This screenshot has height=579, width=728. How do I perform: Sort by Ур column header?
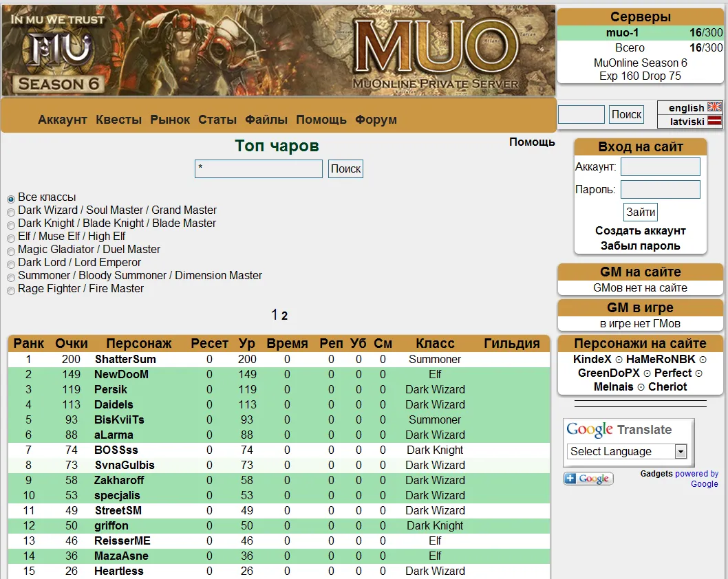247,343
